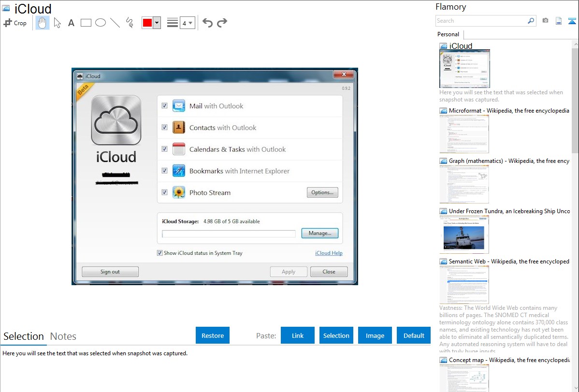
Task: Click the red color swatch
Action: [147, 23]
